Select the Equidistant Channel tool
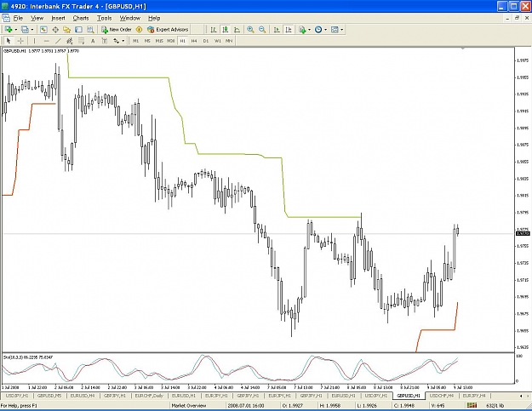The height and width of the screenshot is (411, 532). [69, 41]
